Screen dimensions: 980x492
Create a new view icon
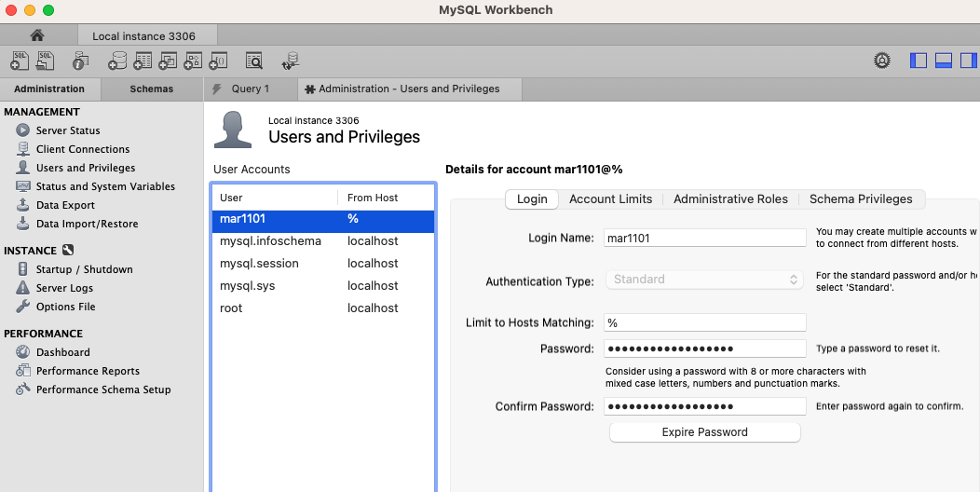pyautogui.click(x=168, y=61)
